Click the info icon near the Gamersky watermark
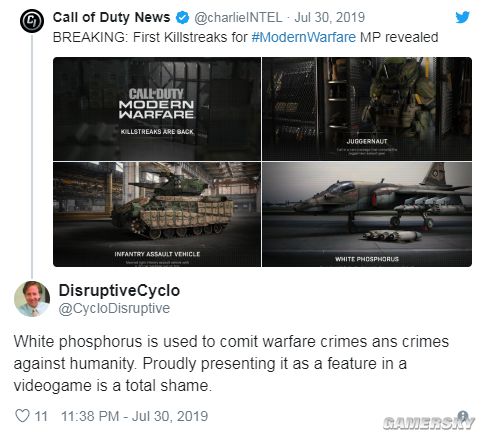481x435 pixels. click(462, 416)
